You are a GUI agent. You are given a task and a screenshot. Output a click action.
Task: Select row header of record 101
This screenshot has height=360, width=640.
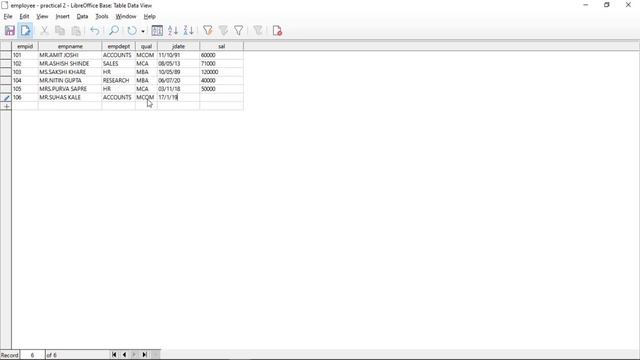(x=6, y=55)
